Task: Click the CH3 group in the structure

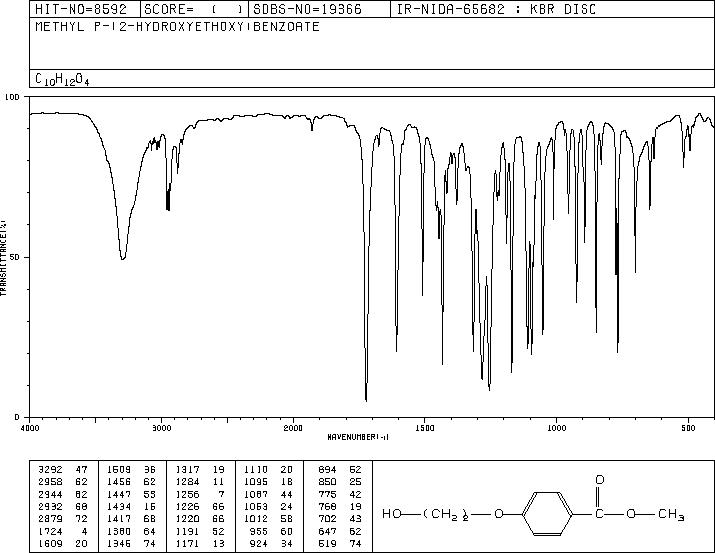Action: (671, 514)
